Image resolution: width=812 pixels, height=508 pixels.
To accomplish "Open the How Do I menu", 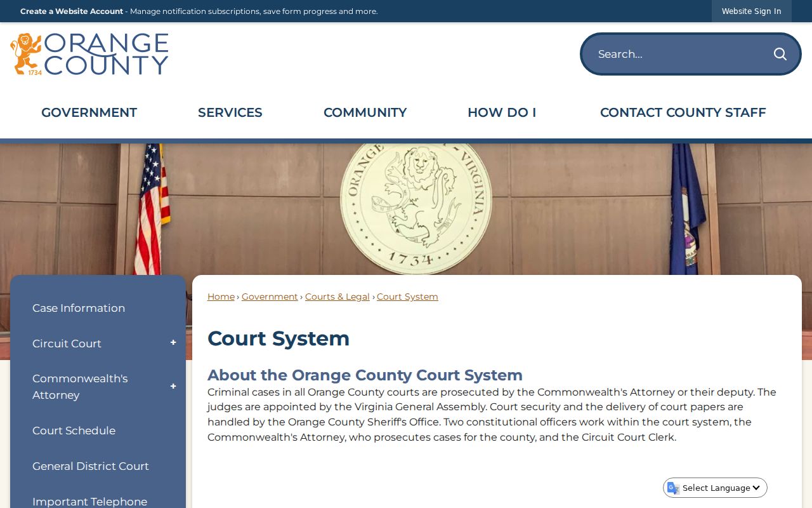I will [502, 112].
